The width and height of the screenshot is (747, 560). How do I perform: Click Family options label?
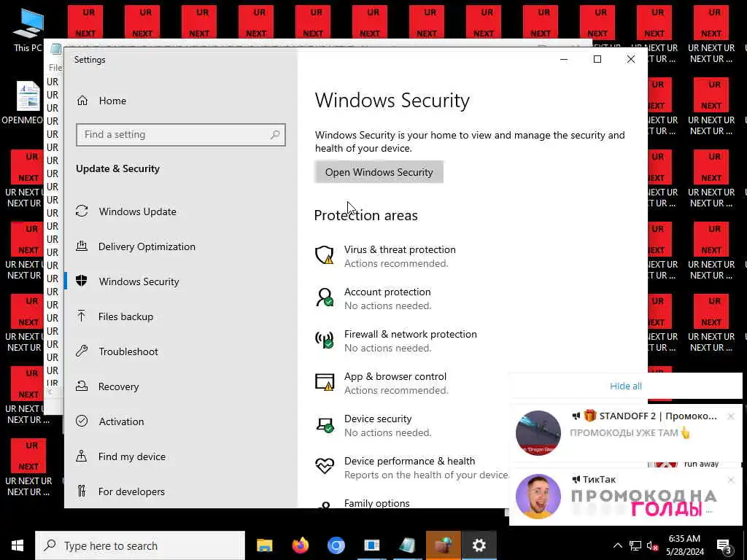point(377,503)
